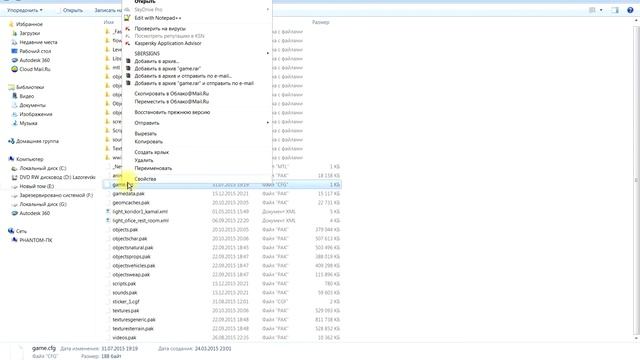Image resolution: width=640 pixels, height=360 pixels.
Task: Open the Упорядочить dropdown
Action: [x=24, y=10]
